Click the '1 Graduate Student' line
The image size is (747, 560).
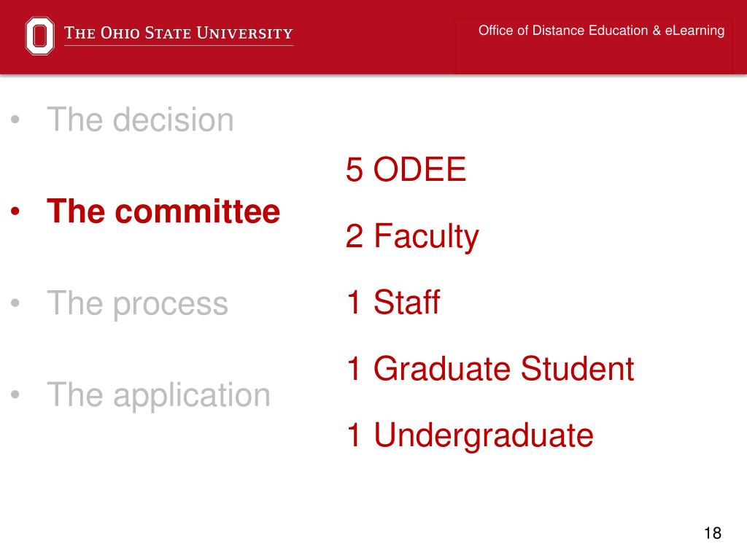[x=490, y=368]
